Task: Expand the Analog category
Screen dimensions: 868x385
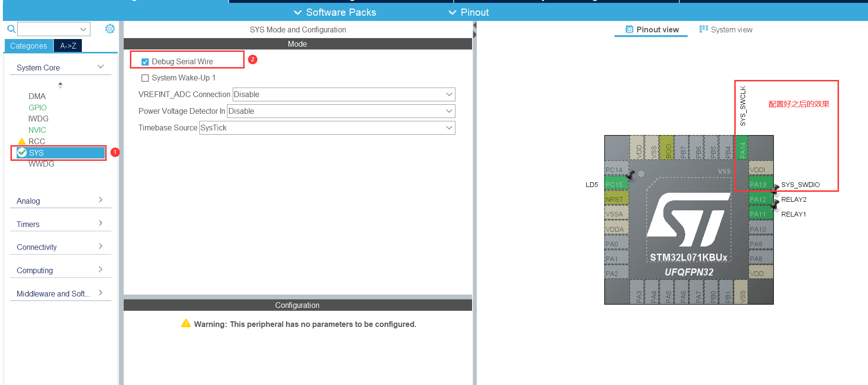Action: click(60, 200)
